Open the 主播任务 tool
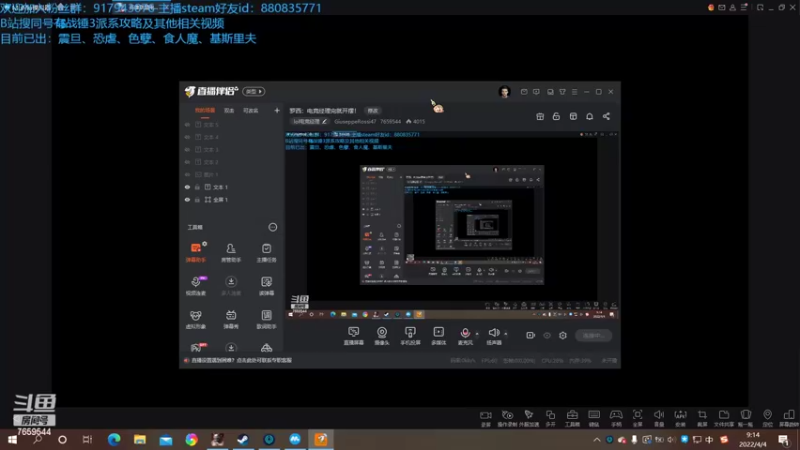 (266, 252)
